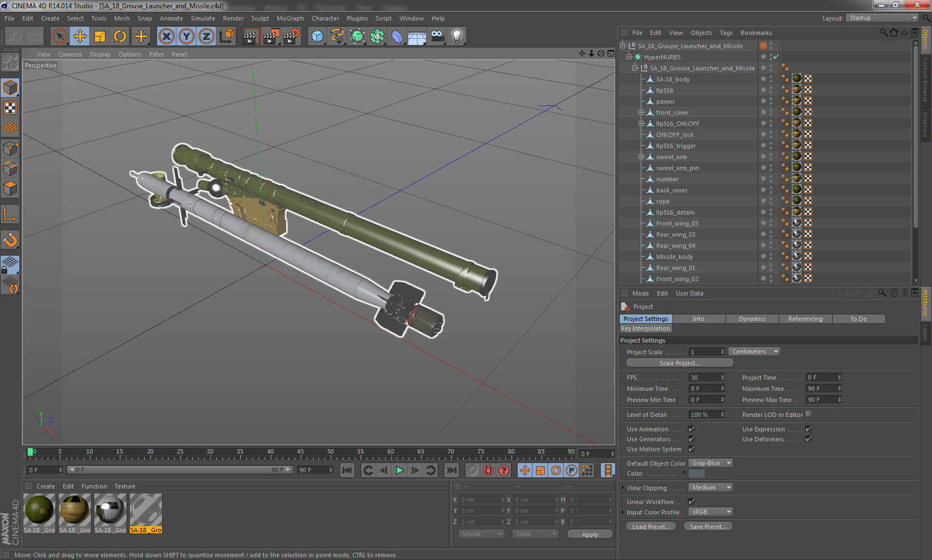Open the deformer objects icon

coord(397,37)
